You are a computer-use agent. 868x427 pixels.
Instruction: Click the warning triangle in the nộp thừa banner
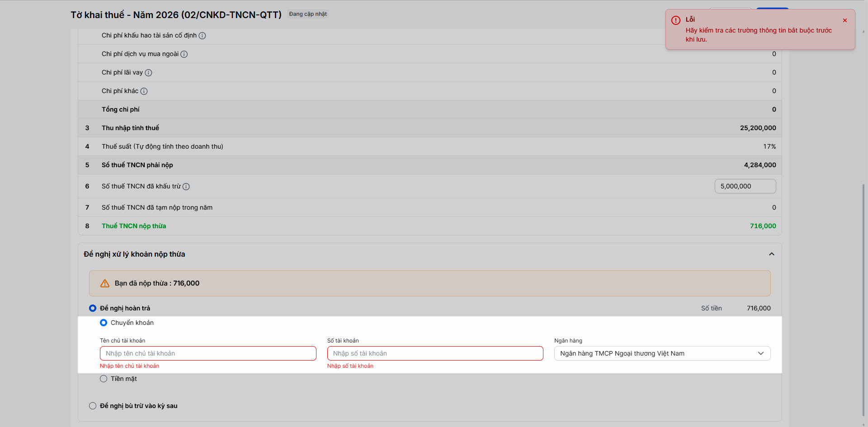105,283
